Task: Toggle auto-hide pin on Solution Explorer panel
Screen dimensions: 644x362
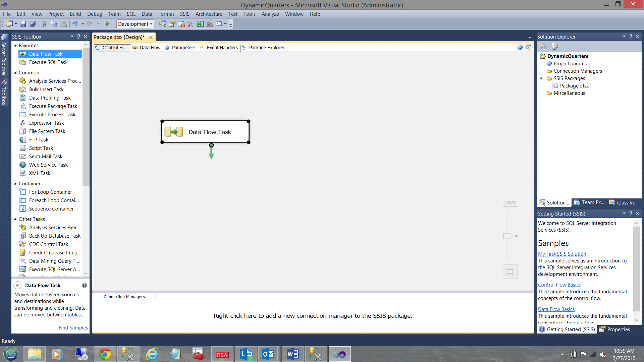Action: point(631,37)
